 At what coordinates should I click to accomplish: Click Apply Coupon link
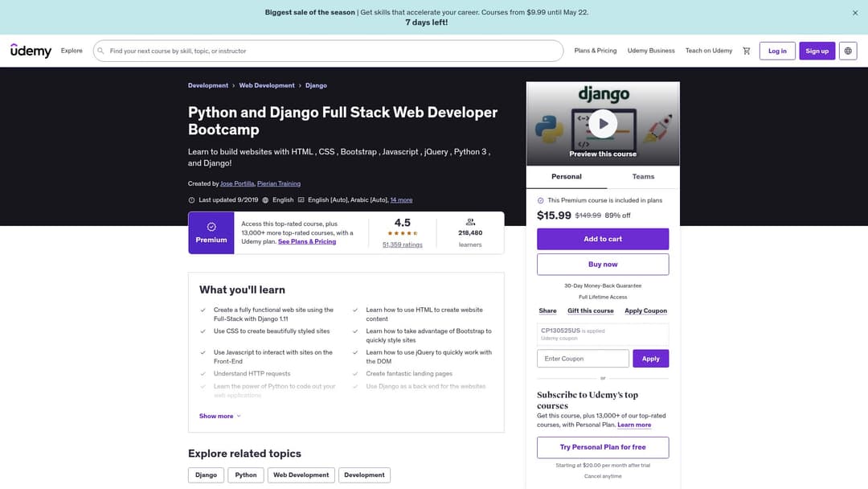(x=645, y=310)
